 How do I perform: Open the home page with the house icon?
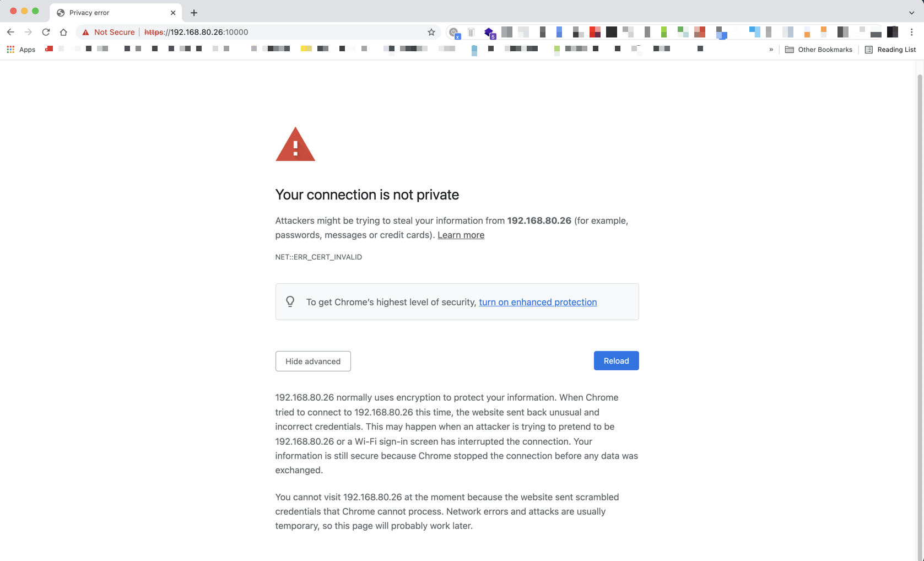(63, 32)
